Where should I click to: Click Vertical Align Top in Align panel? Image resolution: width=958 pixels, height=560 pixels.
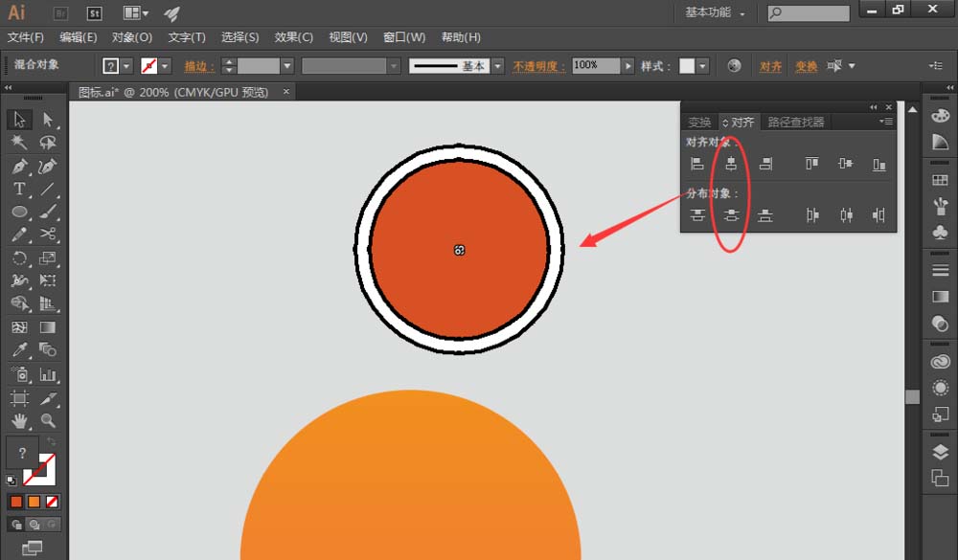[x=811, y=163]
